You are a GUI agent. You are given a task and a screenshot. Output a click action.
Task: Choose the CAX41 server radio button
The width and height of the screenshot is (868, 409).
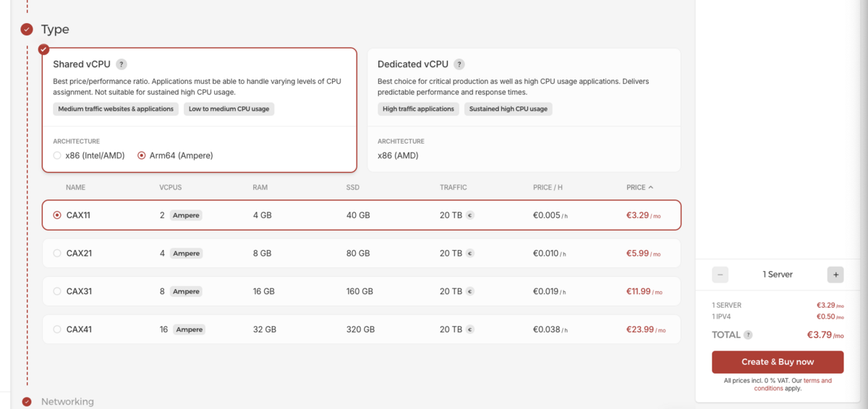click(x=58, y=330)
